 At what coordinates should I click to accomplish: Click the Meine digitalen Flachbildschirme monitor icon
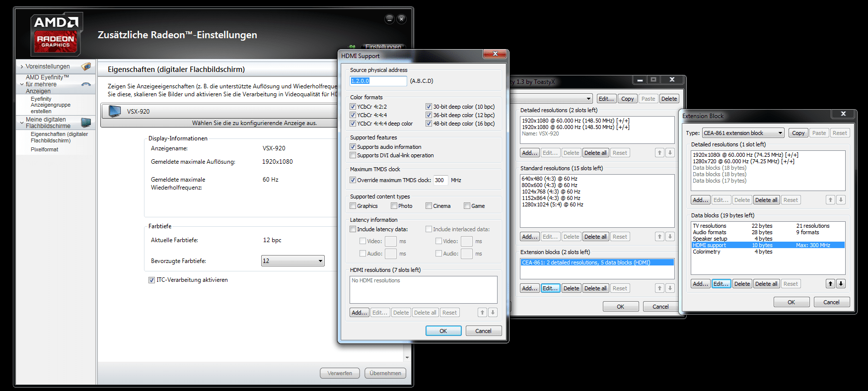86,122
